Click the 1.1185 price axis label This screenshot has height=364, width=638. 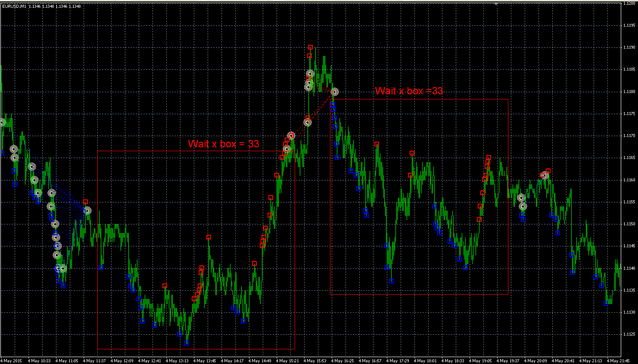[629, 69]
